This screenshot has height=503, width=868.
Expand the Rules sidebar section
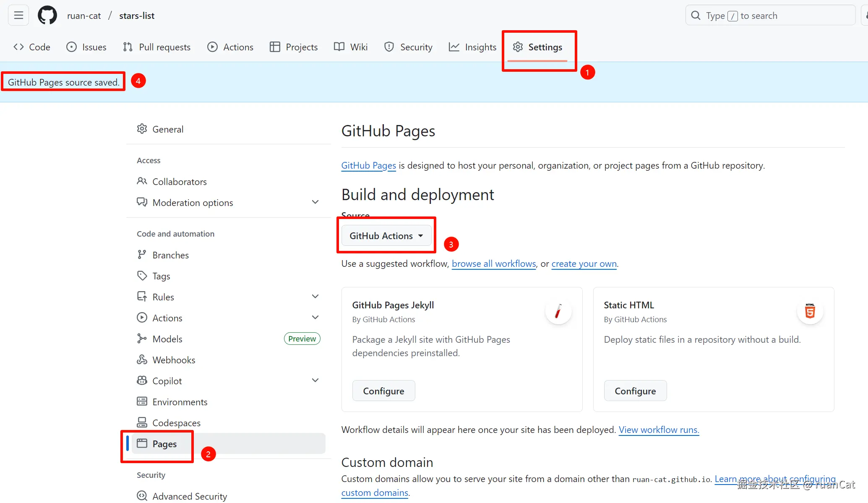click(x=315, y=297)
